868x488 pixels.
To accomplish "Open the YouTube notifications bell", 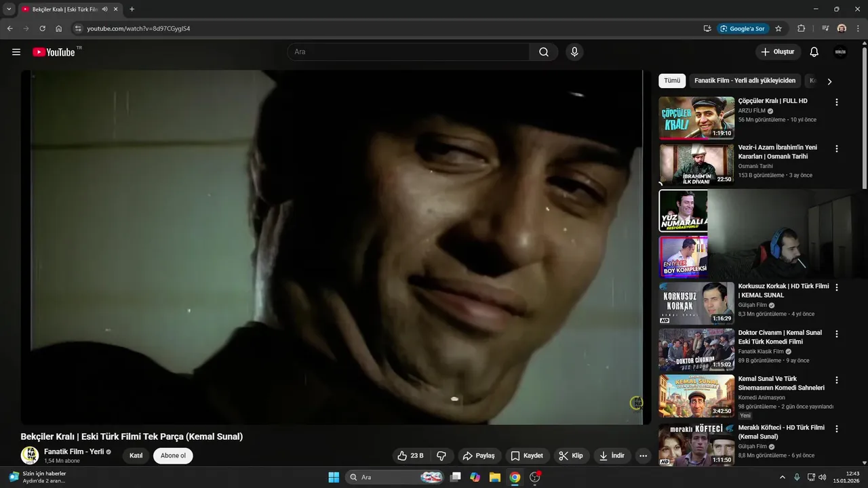I will tap(814, 52).
